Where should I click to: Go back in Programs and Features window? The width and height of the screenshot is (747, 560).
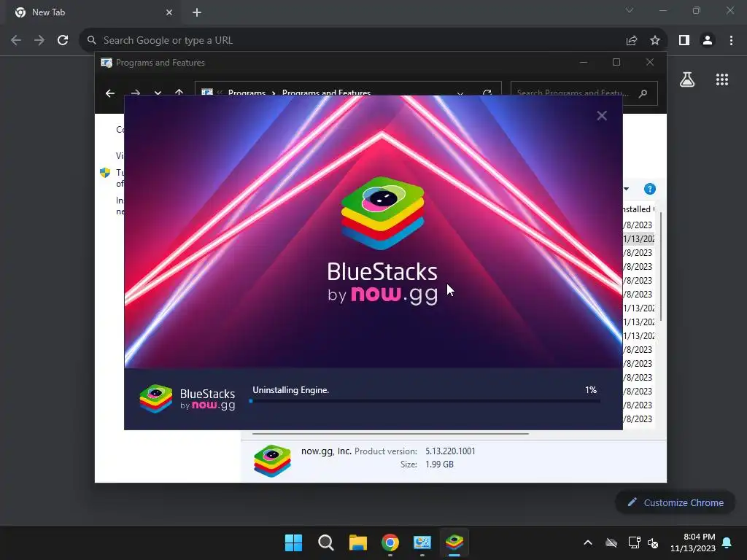click(110, 93)
